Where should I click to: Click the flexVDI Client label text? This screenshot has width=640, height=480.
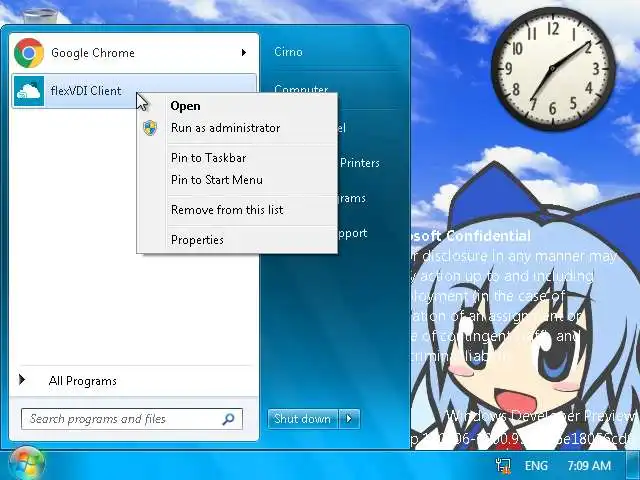click(x=86, y=91)
